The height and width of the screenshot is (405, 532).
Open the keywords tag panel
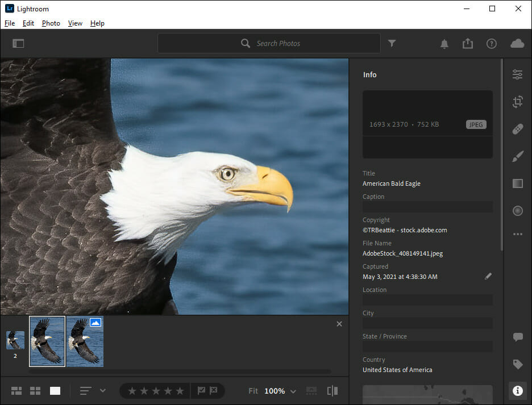coord(517,364)
